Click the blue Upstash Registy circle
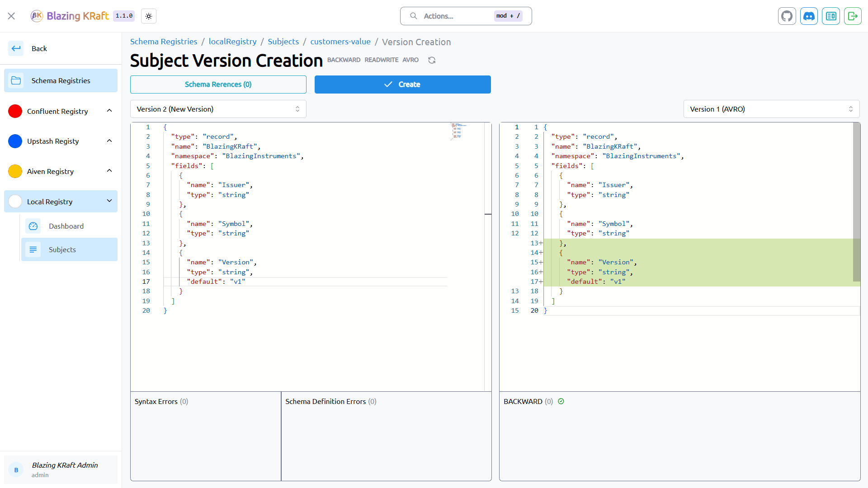Image resolution: width=868 pixels, height=488 pixels. (x=15, y=141)
